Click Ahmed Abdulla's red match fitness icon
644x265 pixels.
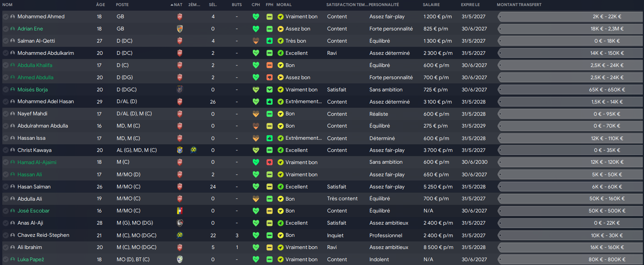point(270,77)
